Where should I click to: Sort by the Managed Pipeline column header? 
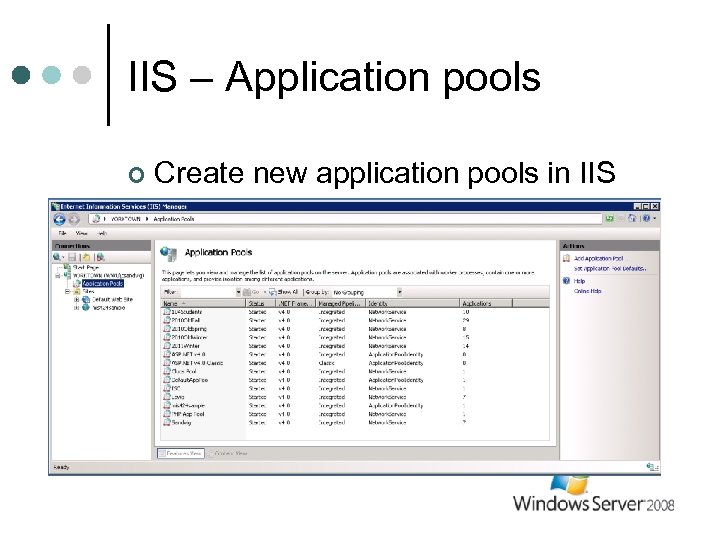tap(340, 304)
